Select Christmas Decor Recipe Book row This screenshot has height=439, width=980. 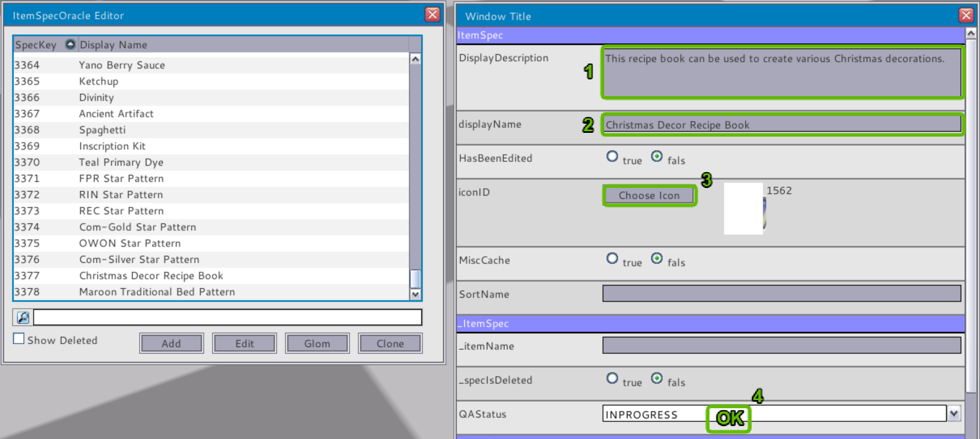[151, 276]
